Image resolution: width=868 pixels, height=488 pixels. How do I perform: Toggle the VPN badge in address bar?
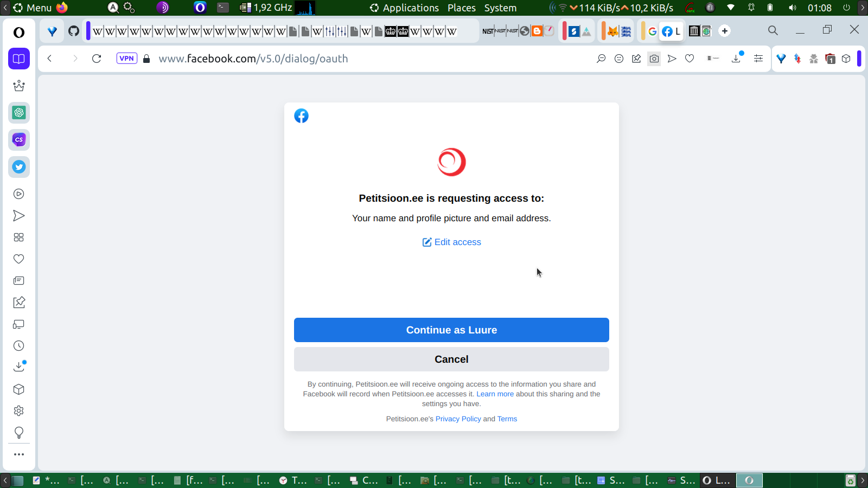[x=127, y=59]
